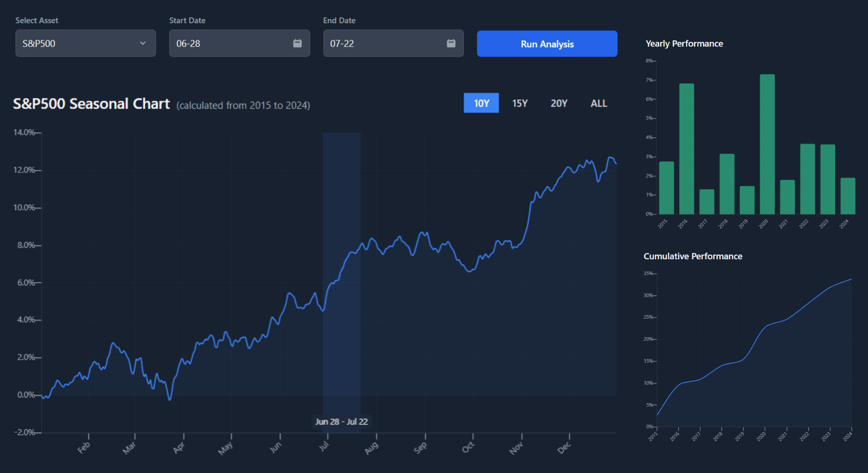Click the May month label on x-axis
Image resolution: width=868 pixels, height=473 pixels.
coord(225,448)
